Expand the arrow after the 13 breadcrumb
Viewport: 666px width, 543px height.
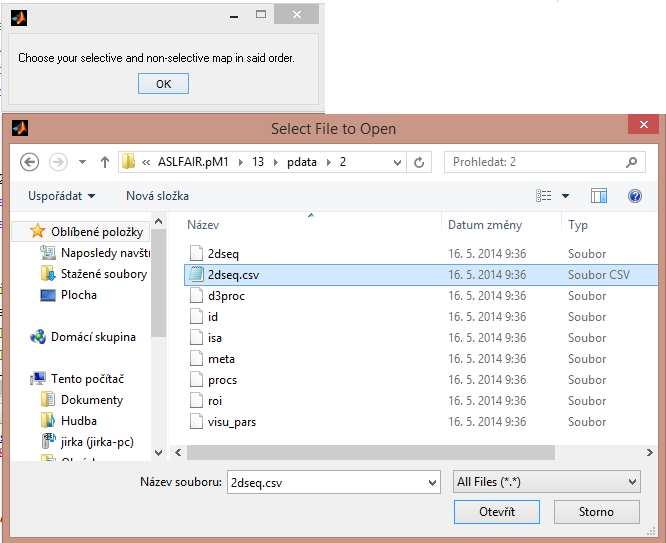coord(276,162)
